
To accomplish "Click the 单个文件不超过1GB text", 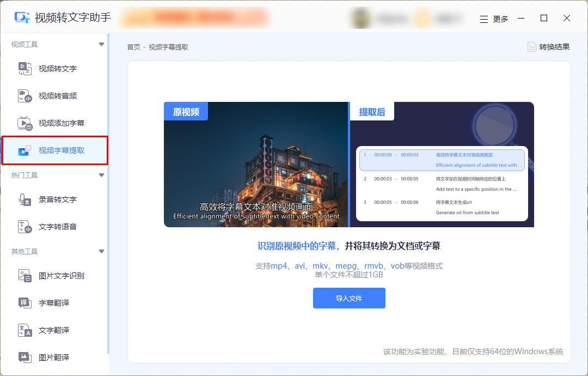I will (349, 275).
